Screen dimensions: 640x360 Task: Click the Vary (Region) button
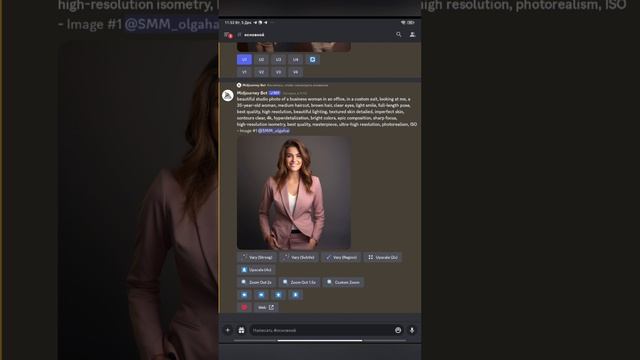pyautogui.click(x=341, y=258)
